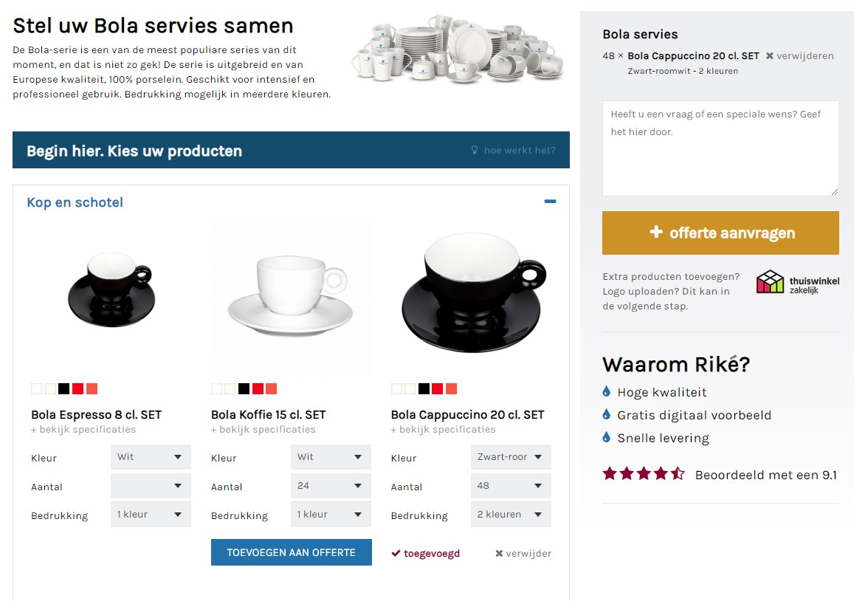Click the lightbulb icon beside hoe werkt het?
This screenshot has width=868, height=601.
(475, 150)
